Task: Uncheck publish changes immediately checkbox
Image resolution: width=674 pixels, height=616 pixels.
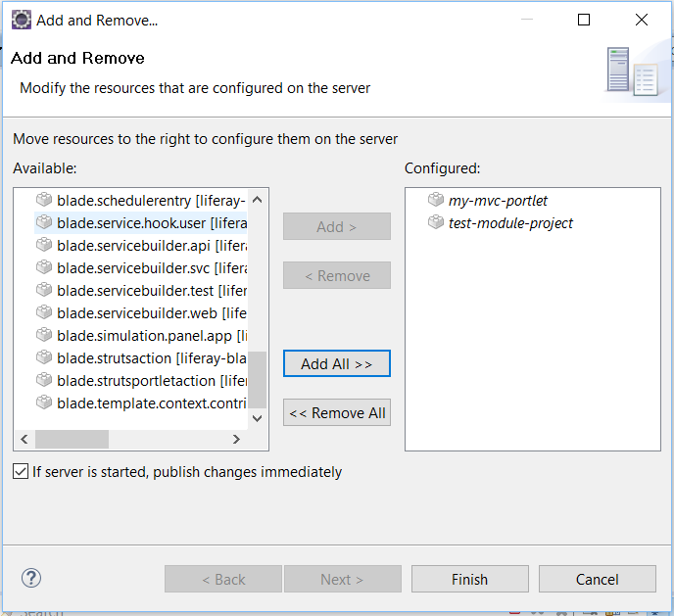Action: [21, 471]
